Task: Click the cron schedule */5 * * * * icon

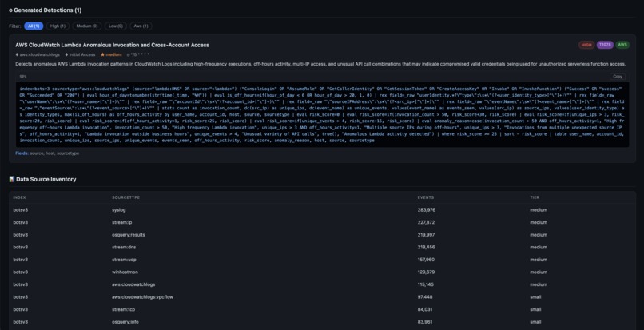Action: click(x=128, y=54)
